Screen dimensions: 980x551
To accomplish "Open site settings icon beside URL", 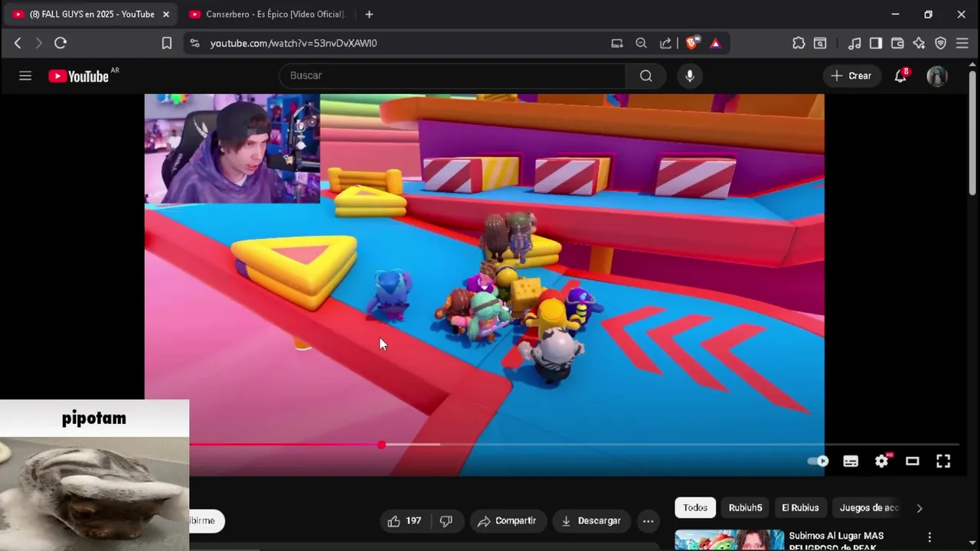I will [195, 43].
